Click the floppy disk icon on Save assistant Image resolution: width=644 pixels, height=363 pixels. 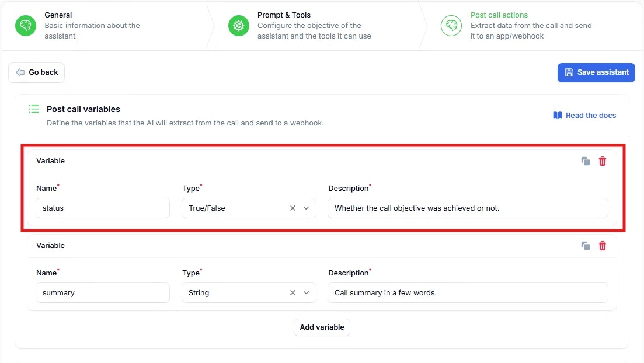569,72
